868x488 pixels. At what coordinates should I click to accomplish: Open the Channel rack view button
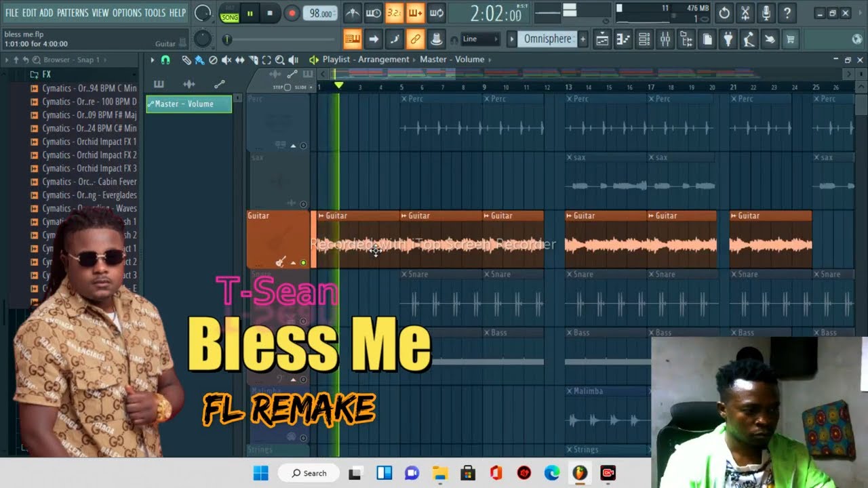tap(644, 40)
